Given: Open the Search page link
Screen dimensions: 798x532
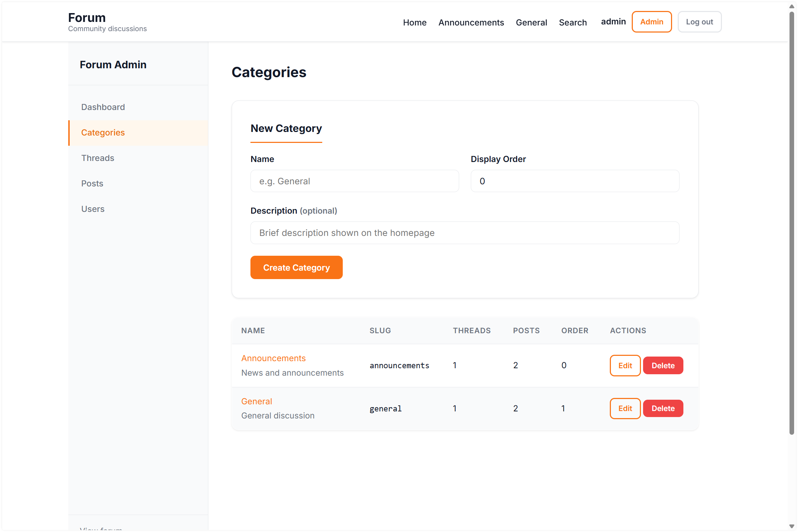Looking at the screenshot, I should click(572, 22).
